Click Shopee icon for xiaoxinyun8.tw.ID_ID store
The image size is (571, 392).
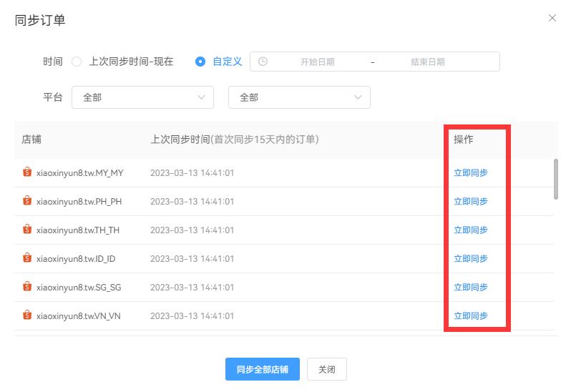(27, 258)
